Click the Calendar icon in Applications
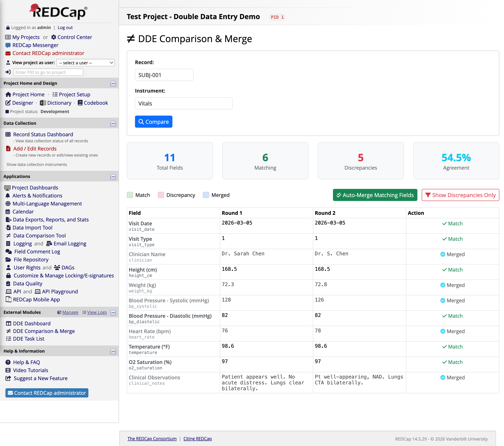This screenshot has height=446, width=504. (x=8, y=212)
